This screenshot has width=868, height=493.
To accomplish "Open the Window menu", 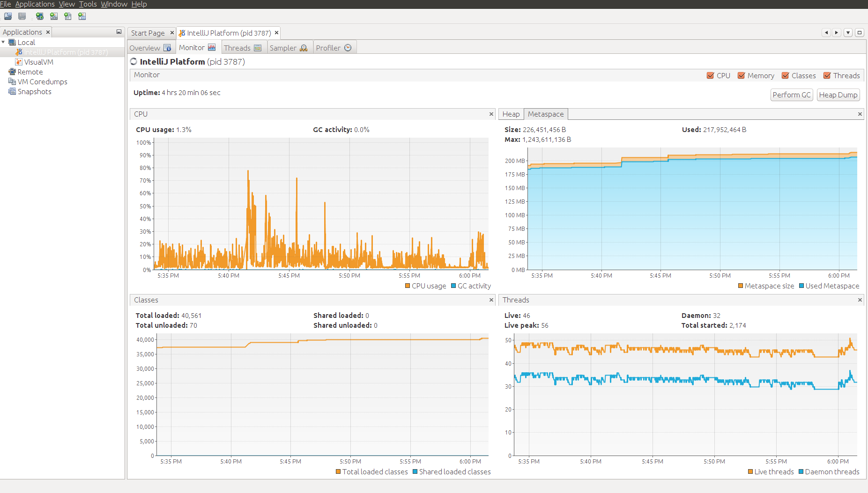I will 114,4.
